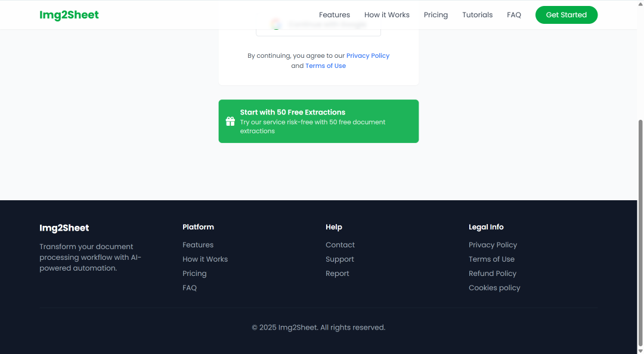Click the '© 2025 Img2Sheet. All rights reserved.' text

point(318,327)
